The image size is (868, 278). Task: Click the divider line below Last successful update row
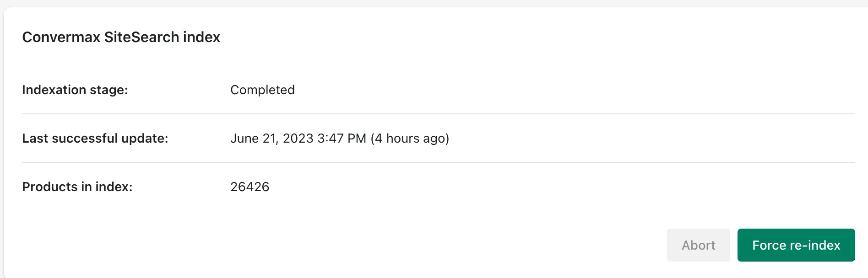(x=438, y=162)
